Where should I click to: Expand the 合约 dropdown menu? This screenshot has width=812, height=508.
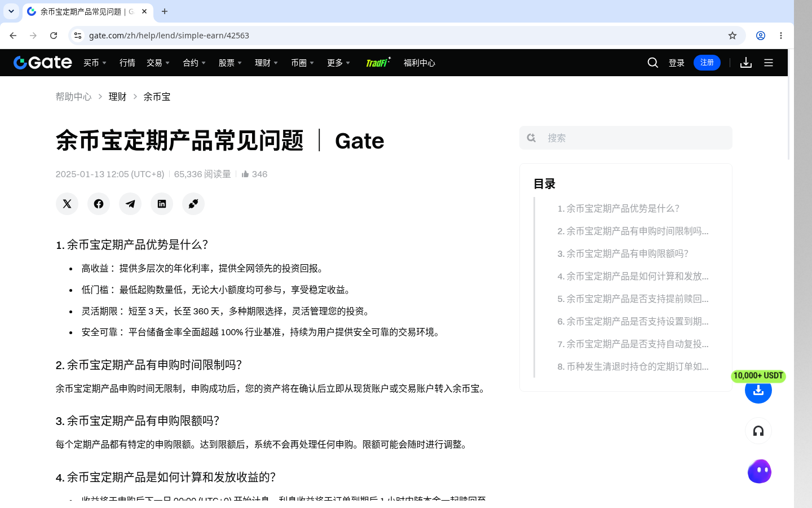194,63
